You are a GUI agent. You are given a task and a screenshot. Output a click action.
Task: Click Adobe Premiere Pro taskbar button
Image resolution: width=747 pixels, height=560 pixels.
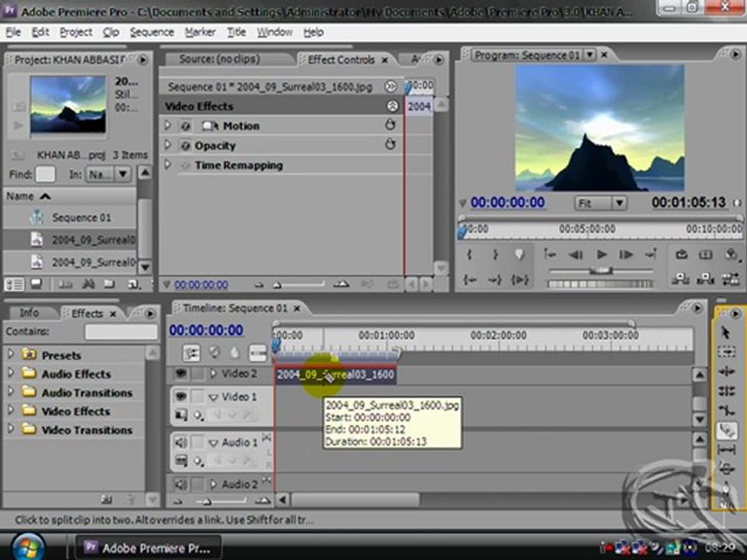point(149,548)
